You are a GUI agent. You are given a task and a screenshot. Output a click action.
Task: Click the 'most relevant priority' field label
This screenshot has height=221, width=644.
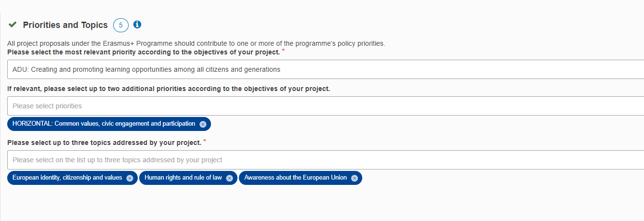(x=143, y=52)
